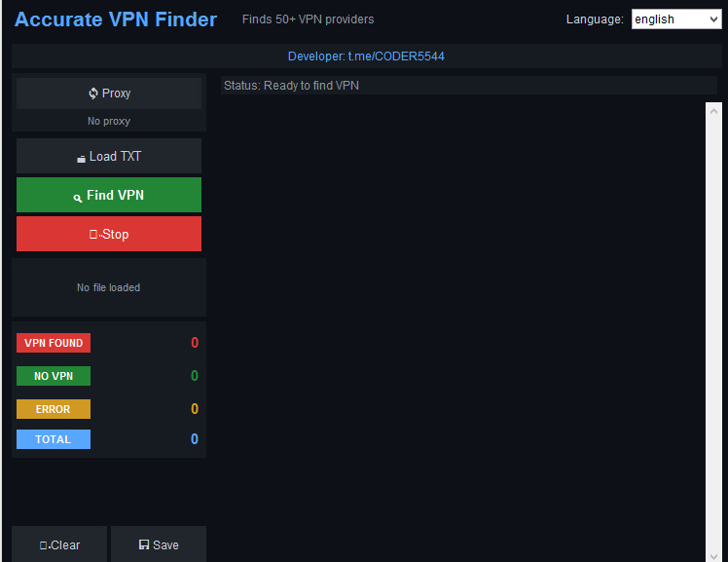The height and width of the screenshot is (562, 728).
Task: Click the scrollbar up arrow in results
Action: [x=712, y=109]
